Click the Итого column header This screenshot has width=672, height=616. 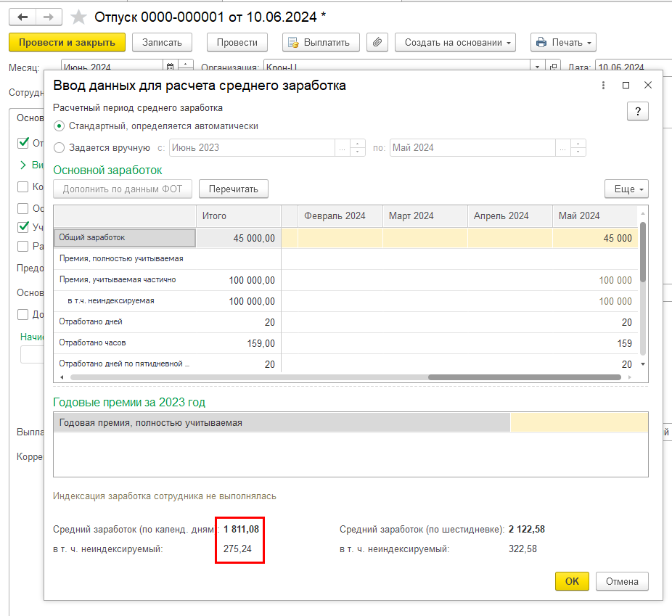click(238, 215)
